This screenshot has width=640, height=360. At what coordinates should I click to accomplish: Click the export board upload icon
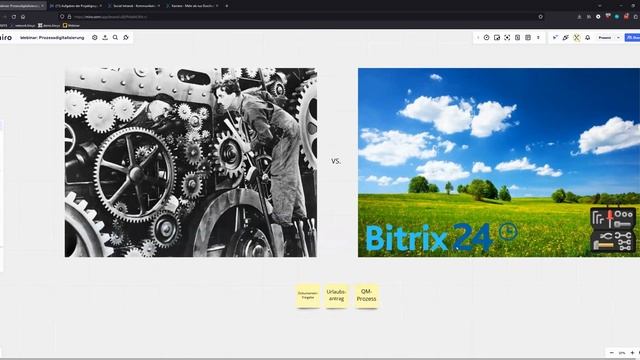click(105, 38)
